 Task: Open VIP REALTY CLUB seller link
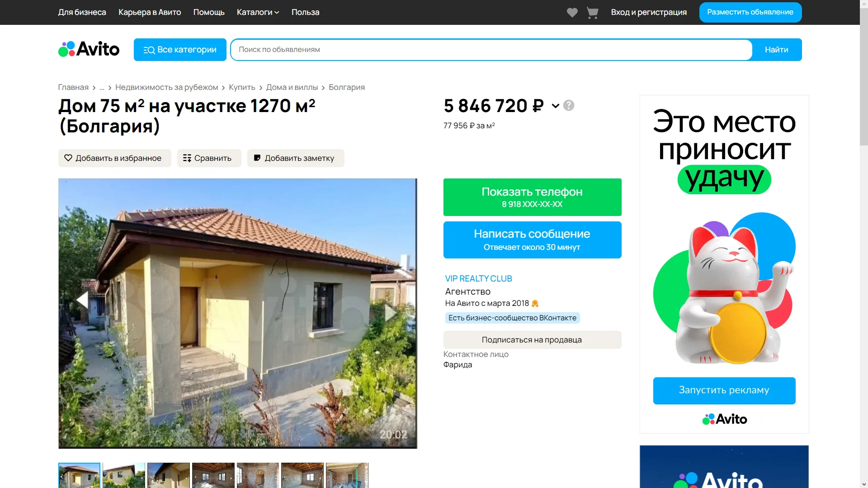pos(478,279)
